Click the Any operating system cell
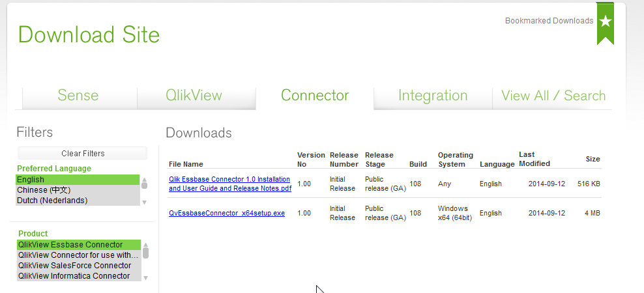Image resolution: width=644 pixels, height=293 pixels. (445, 184)
